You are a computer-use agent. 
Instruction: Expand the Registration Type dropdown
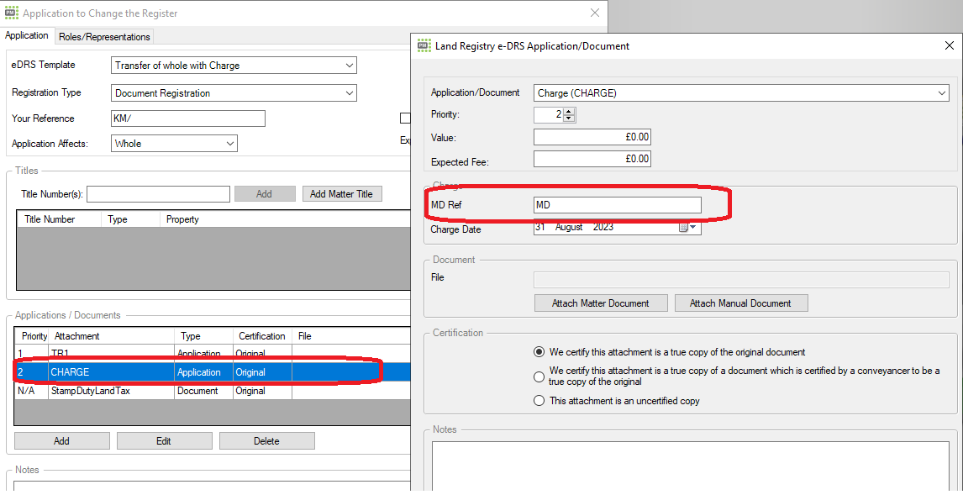coord(233,93)
